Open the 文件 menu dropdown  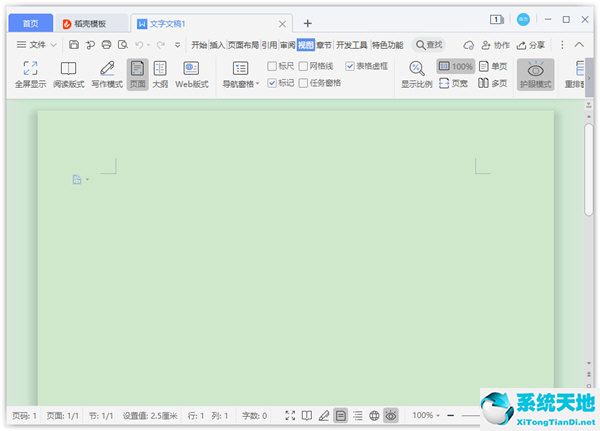point(37,45)
